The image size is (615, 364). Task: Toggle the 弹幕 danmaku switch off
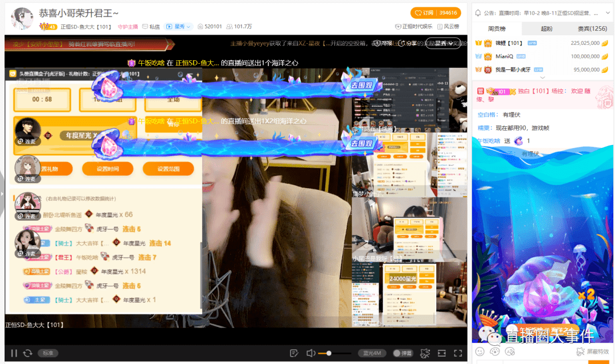[x=403, y=353]
